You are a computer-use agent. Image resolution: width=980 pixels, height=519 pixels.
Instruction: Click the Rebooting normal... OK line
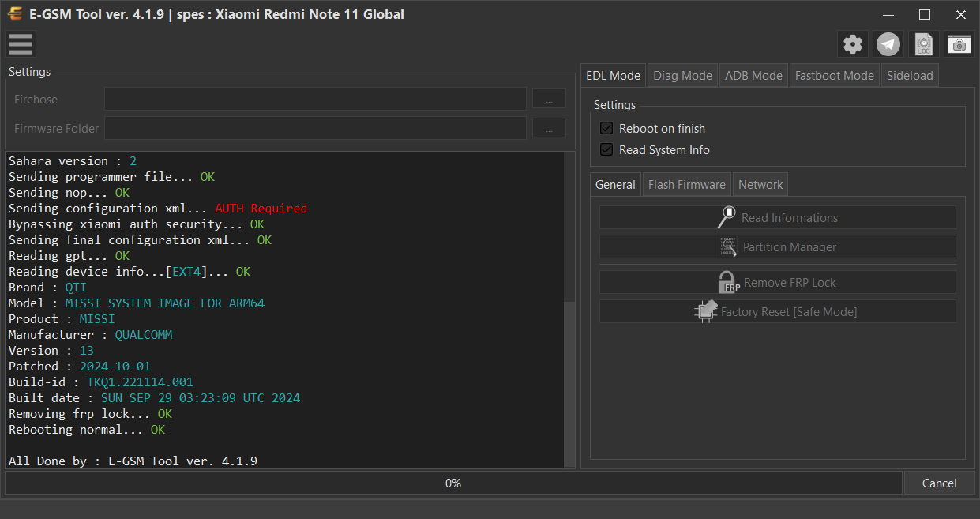tap(87, 430)
